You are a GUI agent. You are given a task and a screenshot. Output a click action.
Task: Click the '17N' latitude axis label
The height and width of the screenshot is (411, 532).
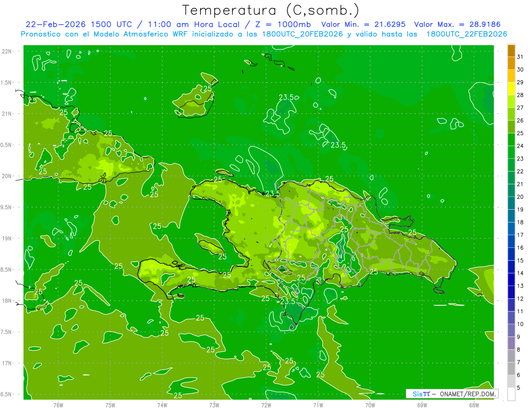[6, 363]
